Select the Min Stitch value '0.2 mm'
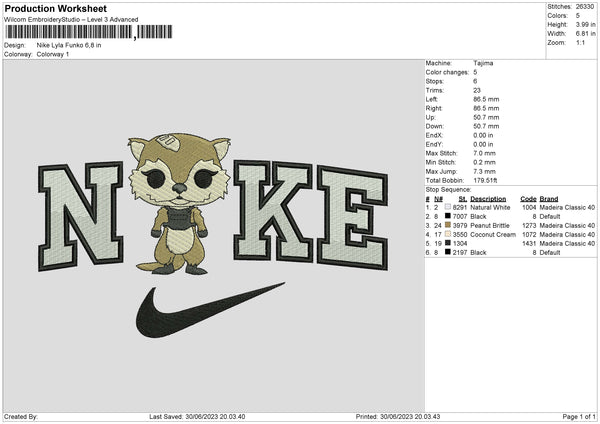600x424 pixels. click(484, 162)
